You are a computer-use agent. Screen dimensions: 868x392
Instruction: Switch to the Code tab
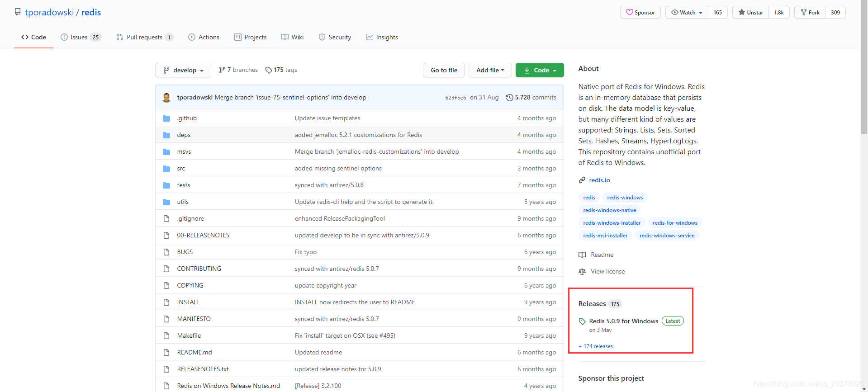tap(33, 37)
